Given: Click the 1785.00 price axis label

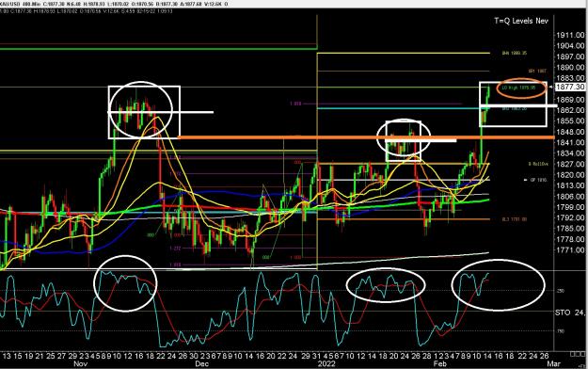Looking at the screenshot, I should coord(570,229).
